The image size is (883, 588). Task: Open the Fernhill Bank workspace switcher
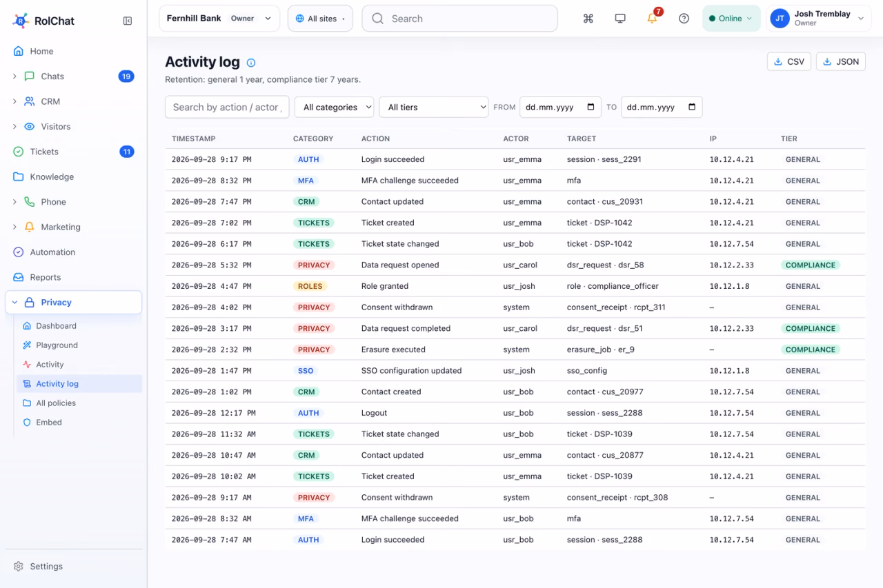pyautogui.click(x=219, y=19)
